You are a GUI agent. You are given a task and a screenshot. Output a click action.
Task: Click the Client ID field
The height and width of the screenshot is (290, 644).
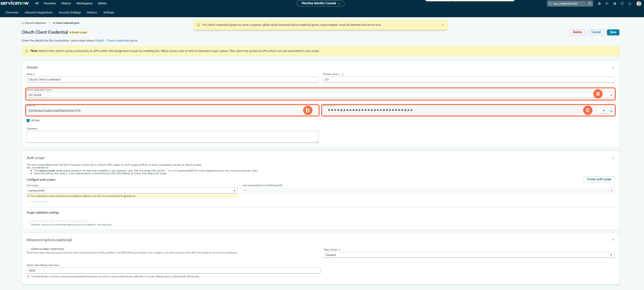coord(172,111)
